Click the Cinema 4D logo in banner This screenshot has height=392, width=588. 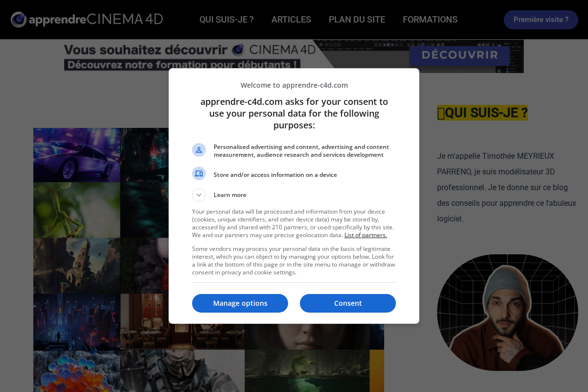pos(274,49)
